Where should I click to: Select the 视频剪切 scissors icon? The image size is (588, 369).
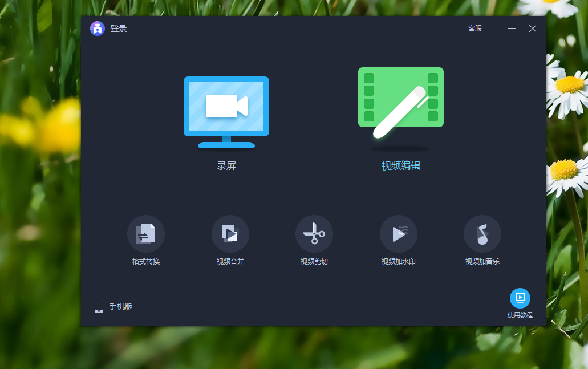(x=314, y=234)
